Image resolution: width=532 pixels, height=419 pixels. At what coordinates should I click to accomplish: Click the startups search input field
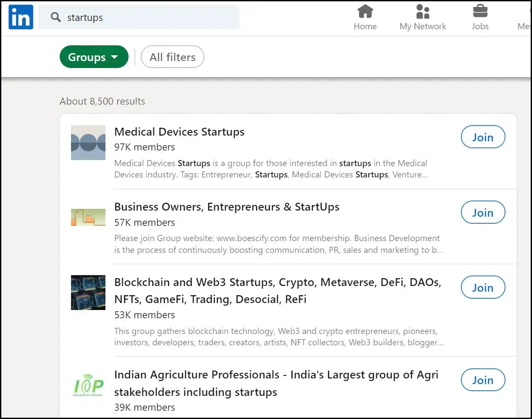(148, 17)
